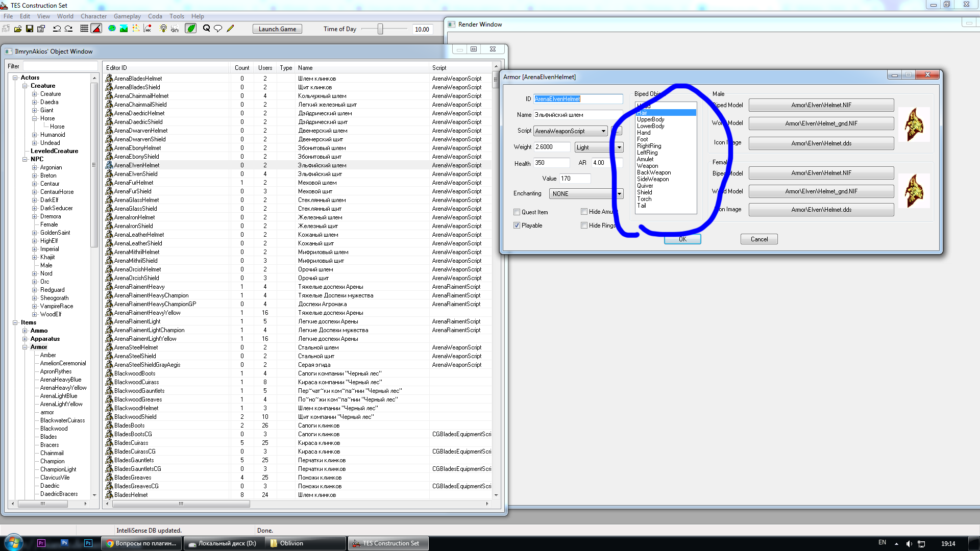Screen dimensions: 980x551
Task: Expand the Ammo tree node
Action: (x=25, y=331)
